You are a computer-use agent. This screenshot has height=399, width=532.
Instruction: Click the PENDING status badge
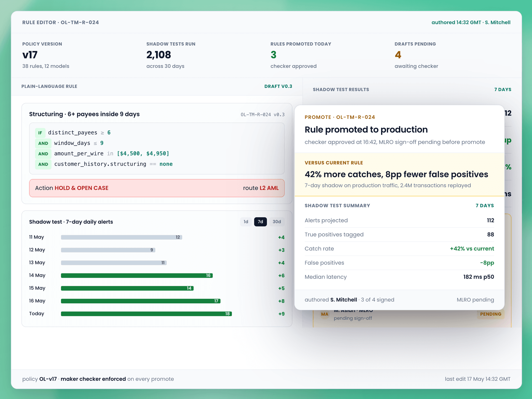click(x=490, y=314)
